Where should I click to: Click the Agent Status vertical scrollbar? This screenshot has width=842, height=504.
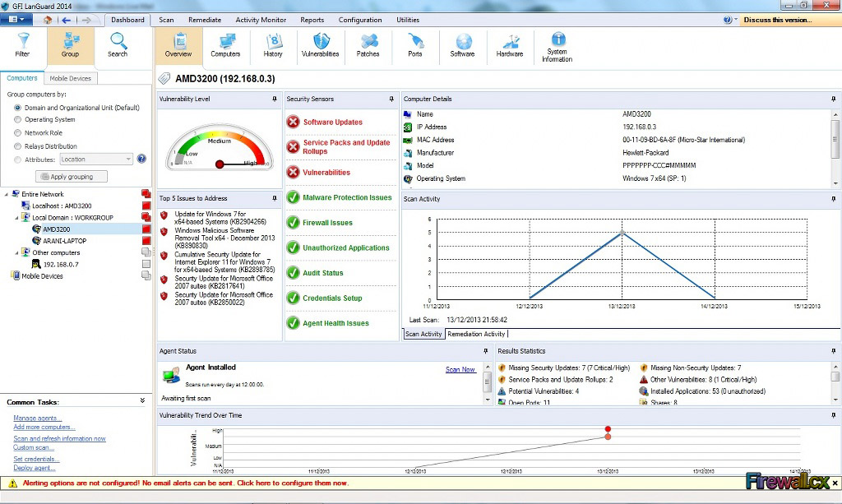(488, 382)
